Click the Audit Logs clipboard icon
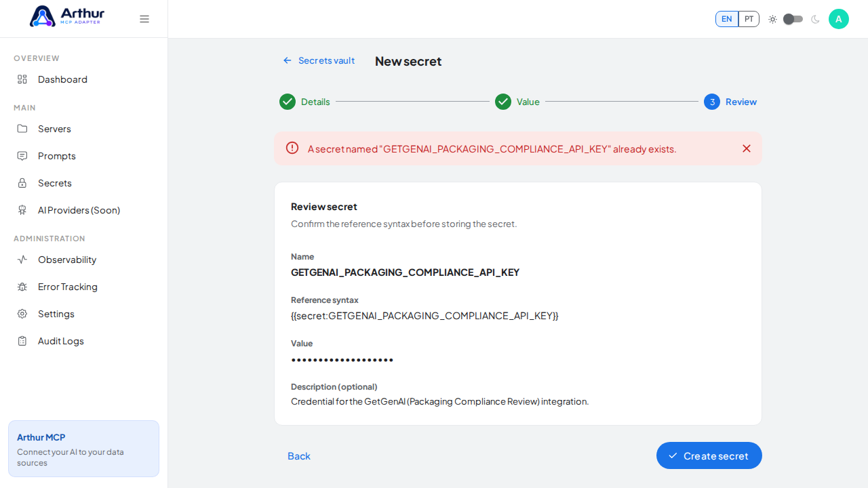Viewport: 868px width, 488px height. pyautogui.click(x=22, y=341)
